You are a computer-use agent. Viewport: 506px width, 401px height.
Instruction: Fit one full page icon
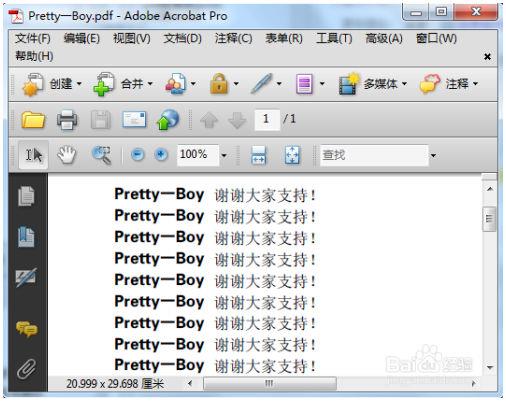point(292,155)
